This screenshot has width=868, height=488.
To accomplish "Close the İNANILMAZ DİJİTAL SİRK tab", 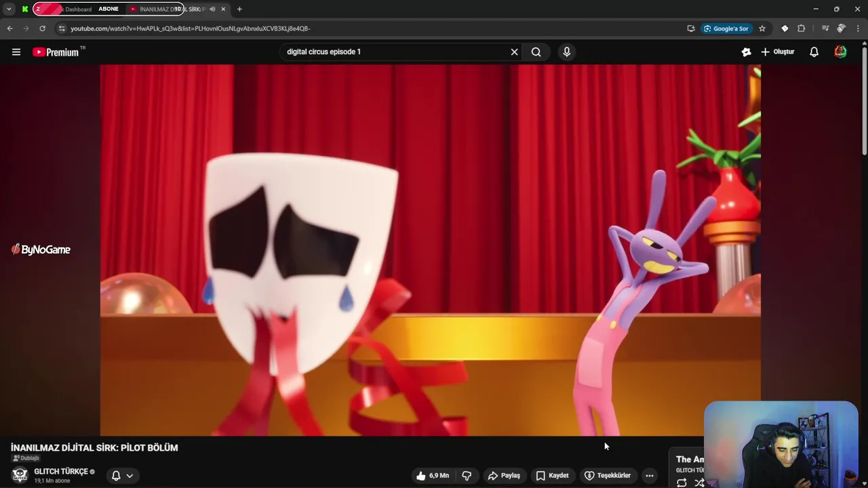I will pos(223,9).
